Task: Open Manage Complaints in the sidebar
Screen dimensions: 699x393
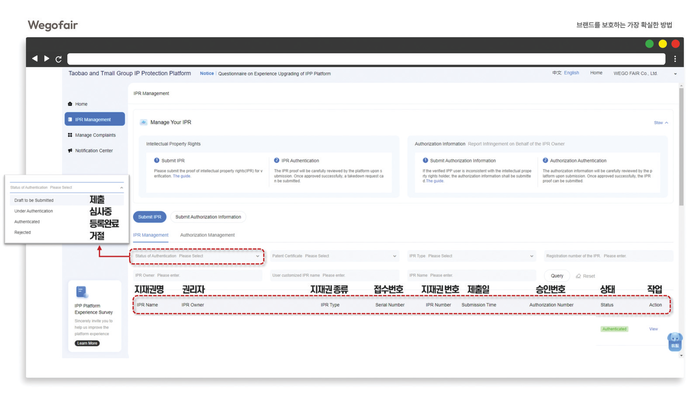Action: [x=95, y=135]
